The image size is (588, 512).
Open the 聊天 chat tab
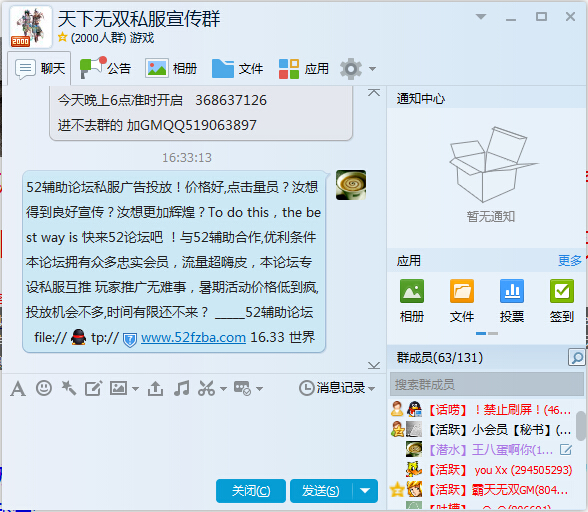pyautogui.click(x=39, y=69)
